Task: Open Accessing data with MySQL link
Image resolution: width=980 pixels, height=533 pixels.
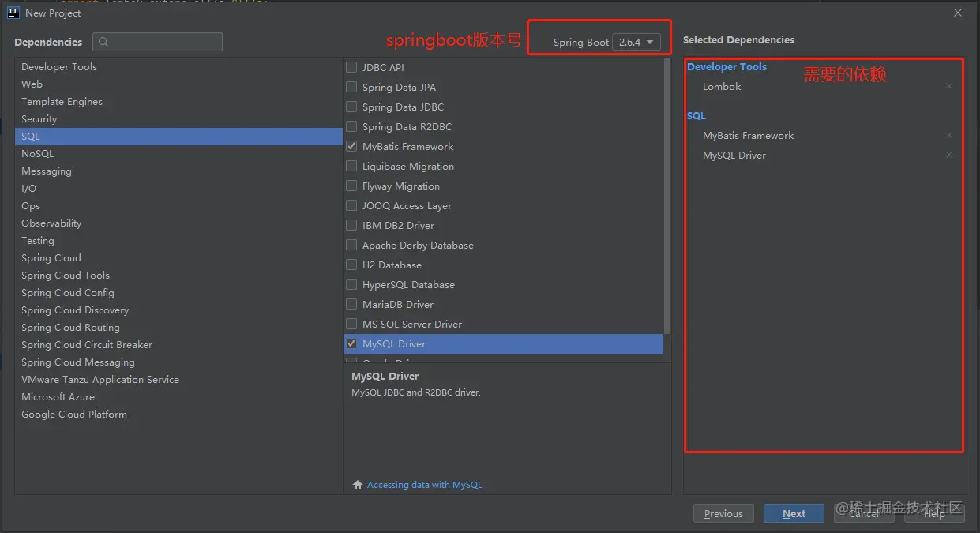Action: [x=425, y=485]
